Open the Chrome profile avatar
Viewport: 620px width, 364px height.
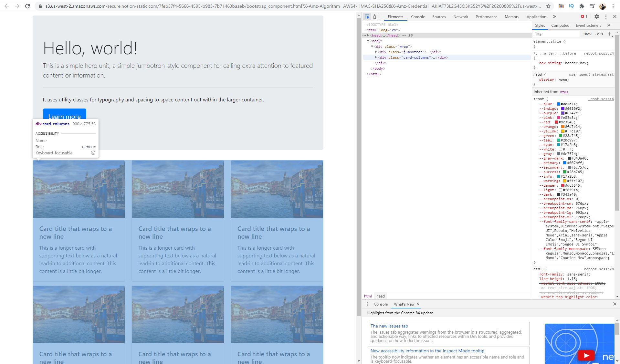(602, 6)
